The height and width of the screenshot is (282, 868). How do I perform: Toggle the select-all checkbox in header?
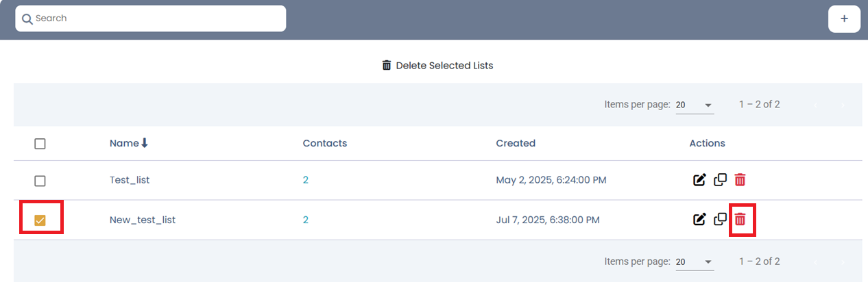[x=40, y=144]
